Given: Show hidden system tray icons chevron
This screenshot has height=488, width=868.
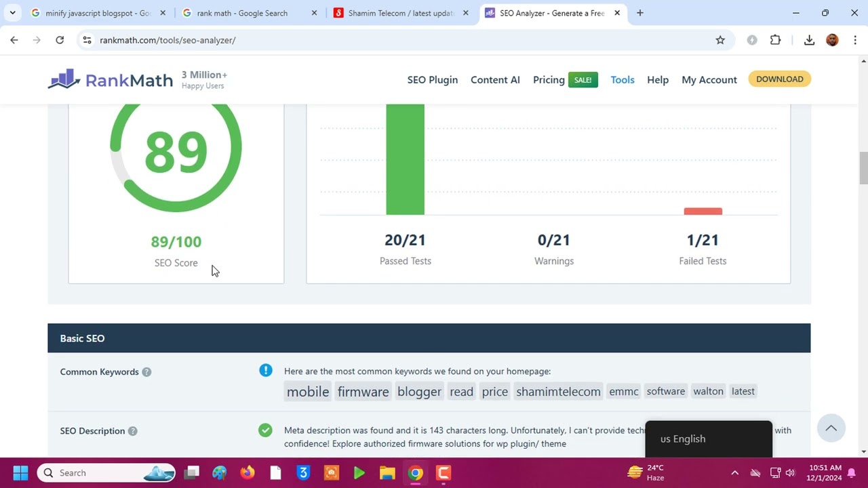Looking at the screenshot, I should coord(734,472).
